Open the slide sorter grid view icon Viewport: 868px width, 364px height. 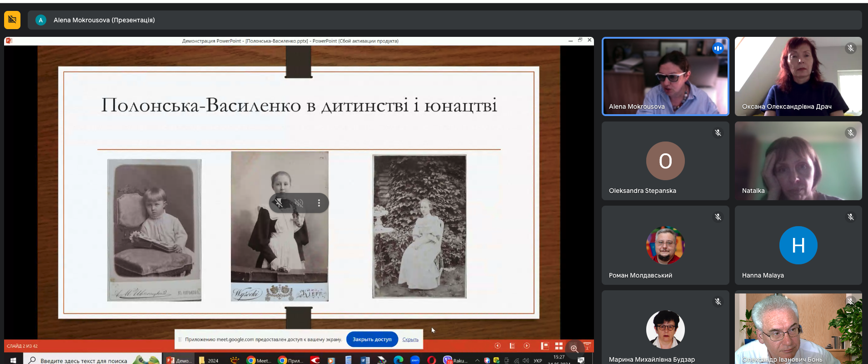[x=559, y=346]
